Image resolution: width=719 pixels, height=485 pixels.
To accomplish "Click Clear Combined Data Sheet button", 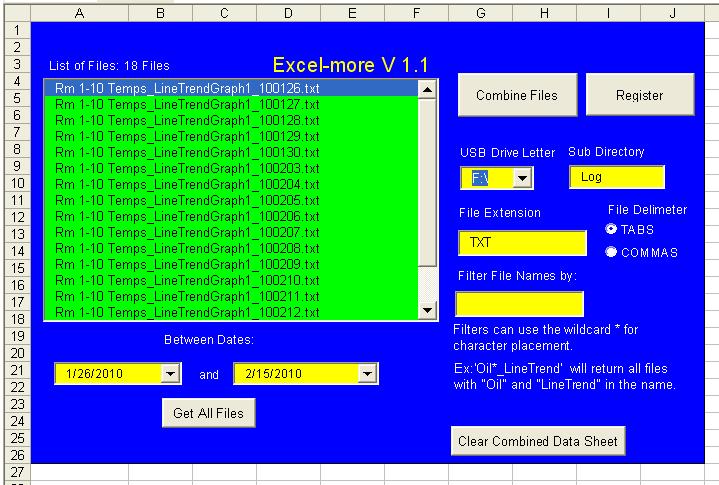I will [538, 441].
